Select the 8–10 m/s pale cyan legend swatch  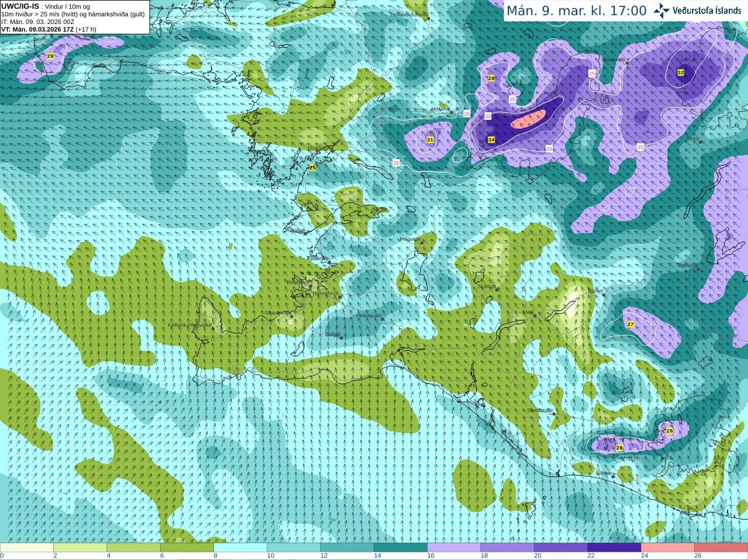240,548
